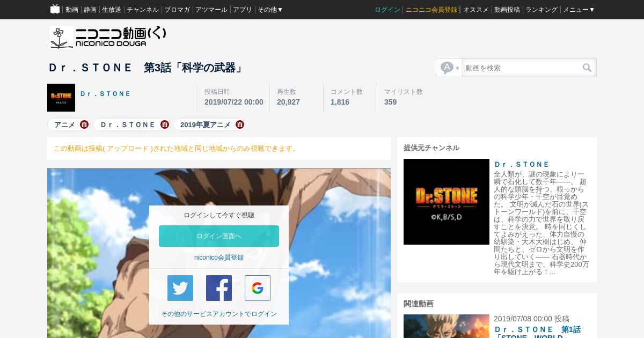The height and width of the screenshot is (338, 644).
Task: Click the magnifier search icon
Action: click(x=587, y=68)
